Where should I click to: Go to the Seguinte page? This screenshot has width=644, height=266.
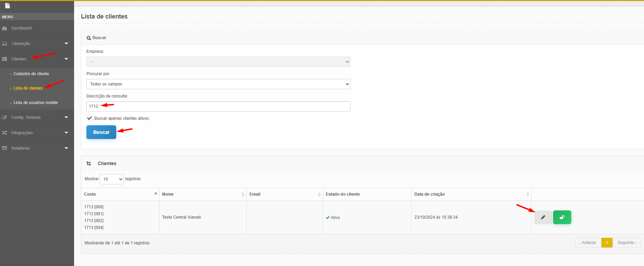tap(627, 243)
